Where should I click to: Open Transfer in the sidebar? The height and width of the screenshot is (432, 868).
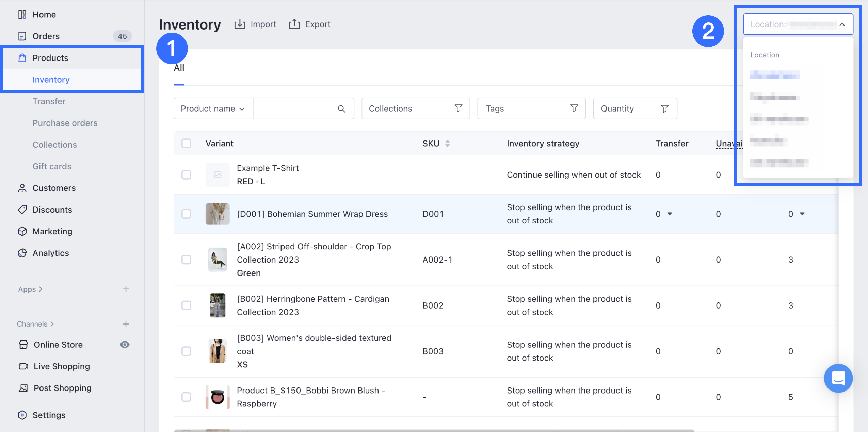point(49,101)
